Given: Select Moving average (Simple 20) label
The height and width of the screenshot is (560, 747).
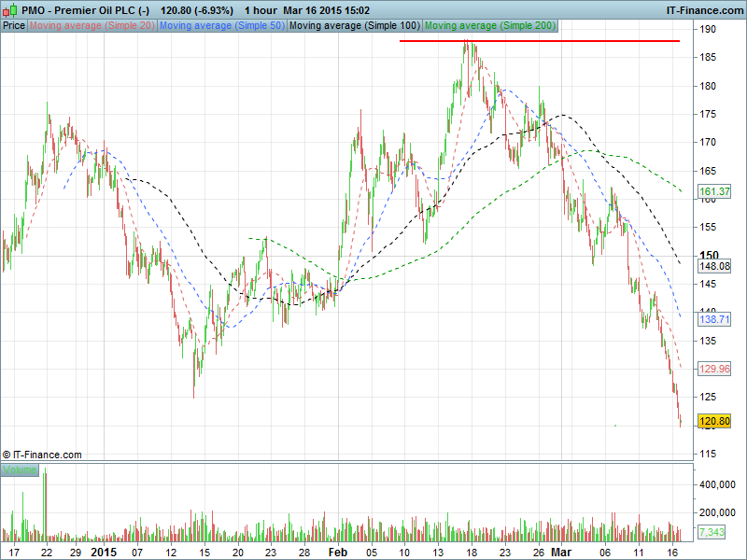Looking at the screenshot, I should [x=92, y=25].
